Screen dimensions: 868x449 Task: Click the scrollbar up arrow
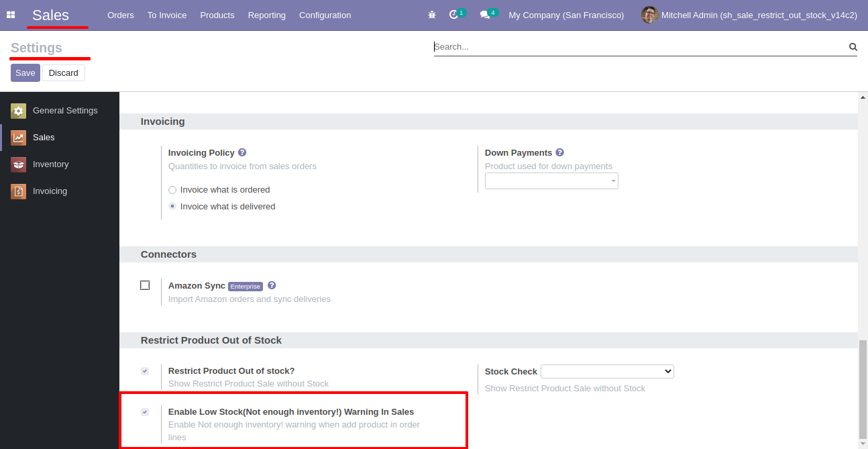(863, 97)
